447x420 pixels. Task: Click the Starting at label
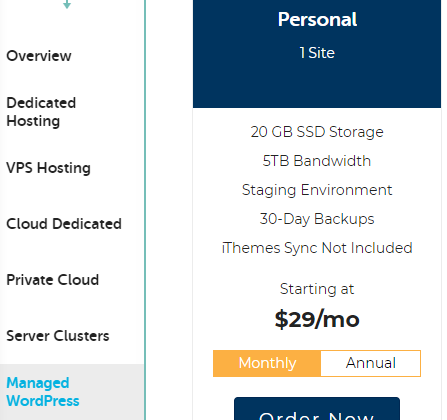coord(317,289)
